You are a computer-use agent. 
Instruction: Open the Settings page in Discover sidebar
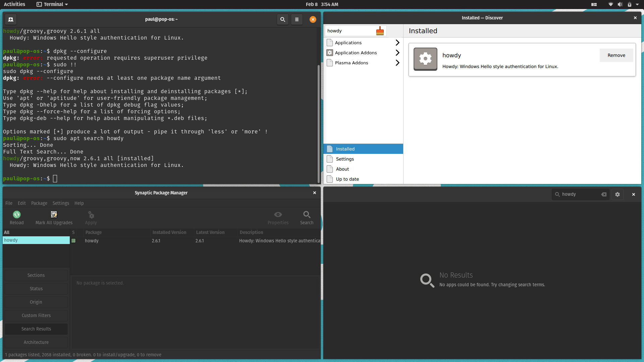pyautogui.click(x=345, y=159)
